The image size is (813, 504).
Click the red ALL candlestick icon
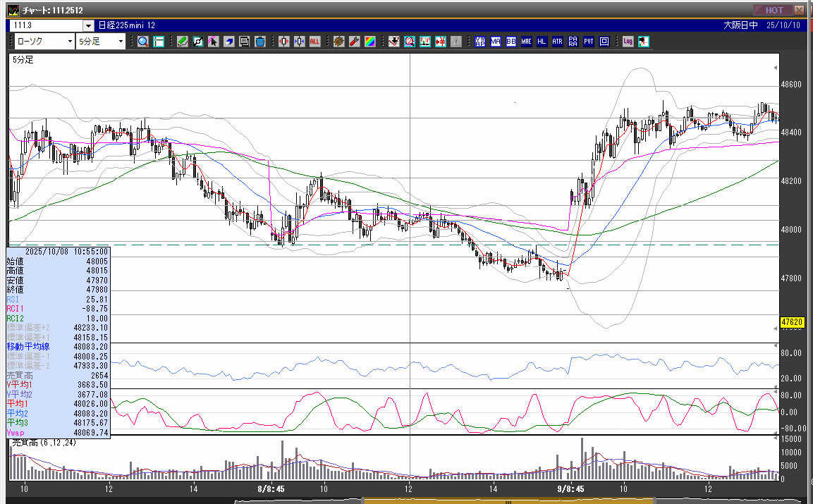pyautogui.click(x=314, y=42)
